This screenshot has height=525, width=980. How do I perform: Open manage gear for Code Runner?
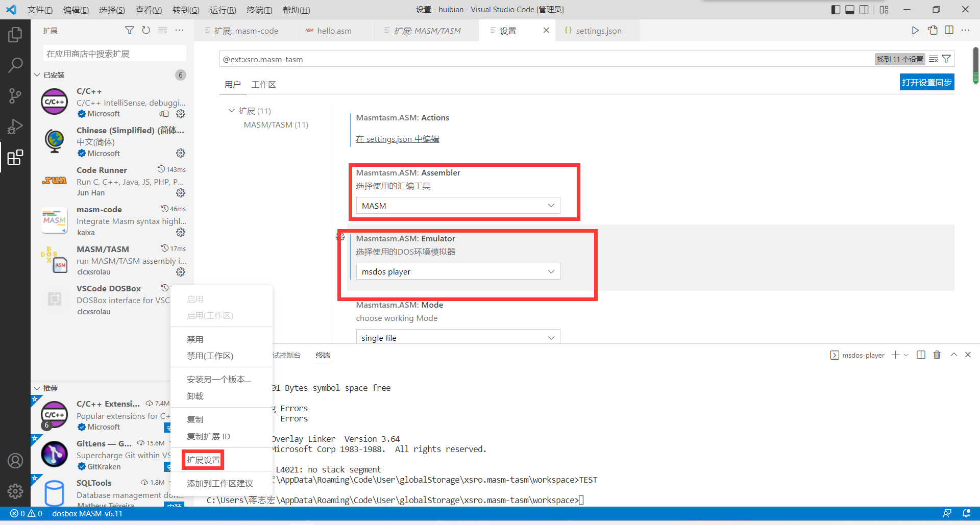click(x=181, y=193)
